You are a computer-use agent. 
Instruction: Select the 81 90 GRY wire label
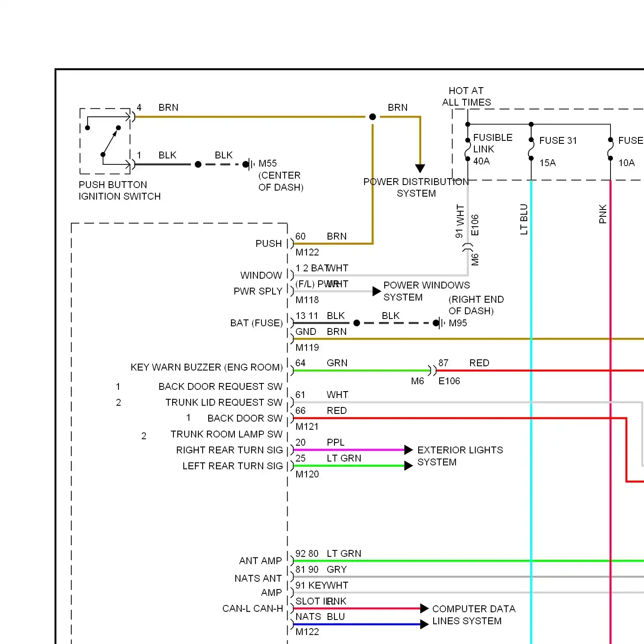click(321, 570)
